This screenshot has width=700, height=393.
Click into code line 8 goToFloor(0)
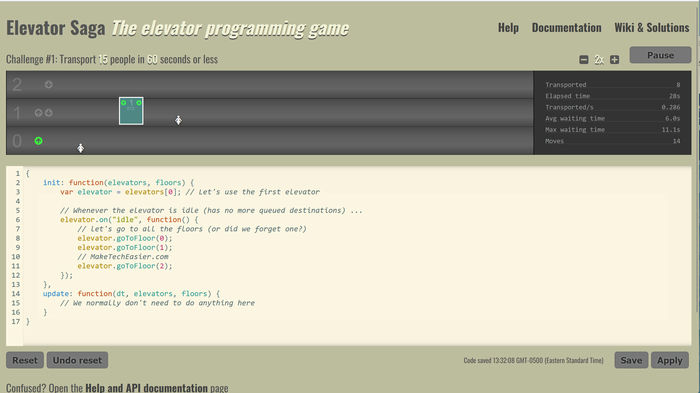coord(125,238)
